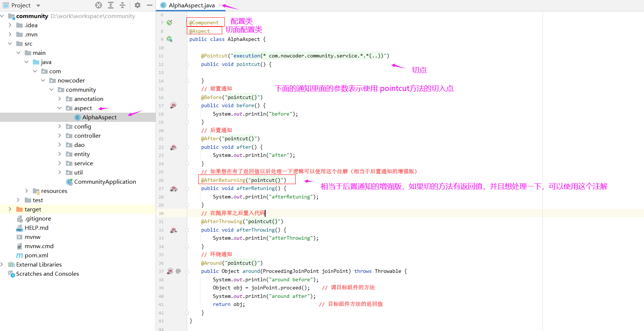Click Collapse All icon in Project toolbar
This screenshot has width=644, height=331.
[x=122, y=5]
